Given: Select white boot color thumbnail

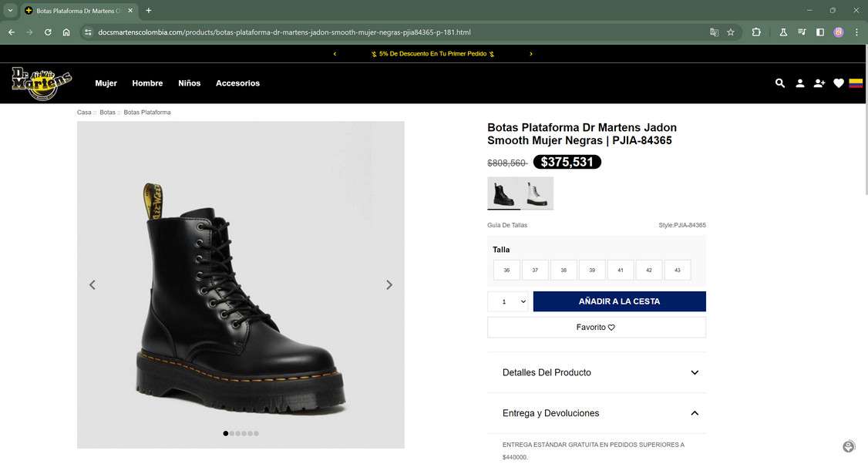Looking at the screenshot, I should tap(537, 193).
